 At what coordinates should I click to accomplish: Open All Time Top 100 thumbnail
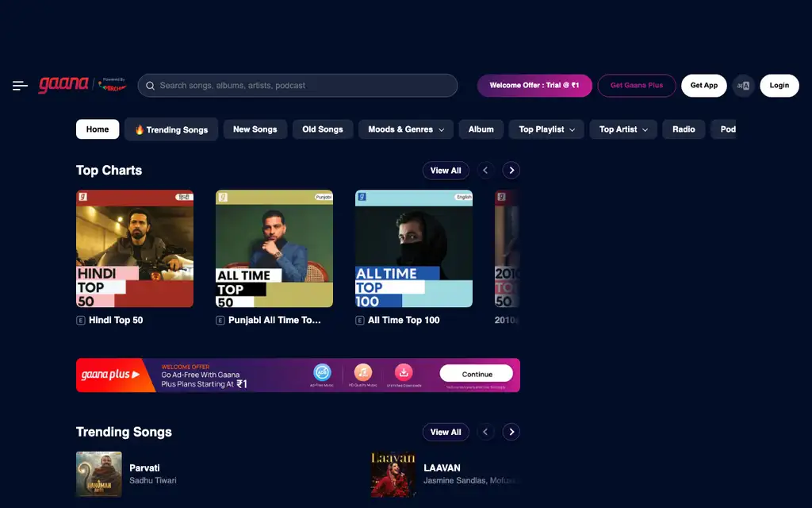414,248
